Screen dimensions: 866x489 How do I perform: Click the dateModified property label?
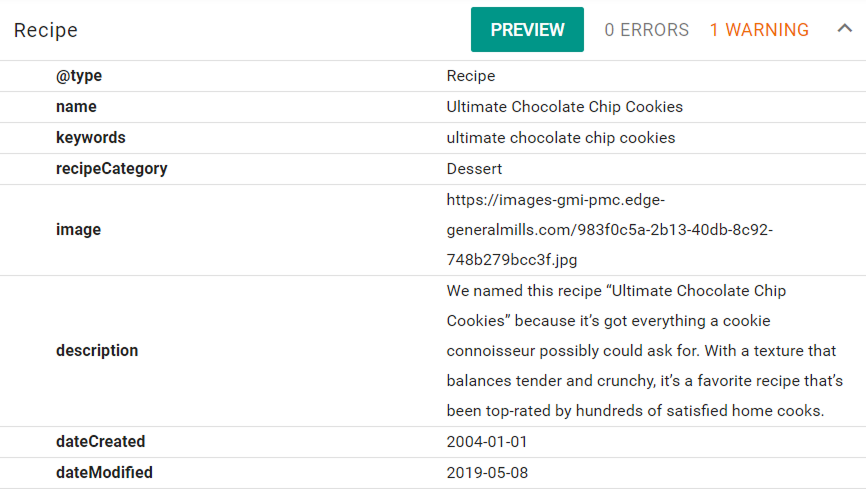104,472
